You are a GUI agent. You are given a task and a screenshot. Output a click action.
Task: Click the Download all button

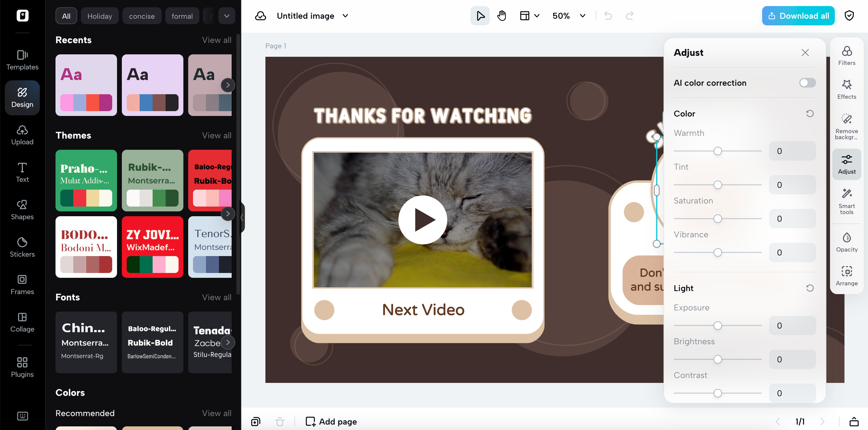coord(797,16)
